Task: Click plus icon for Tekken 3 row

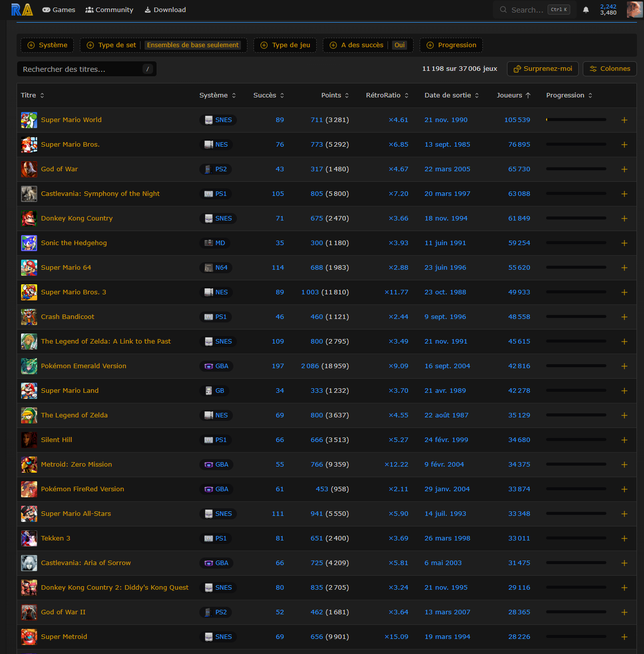Action: (x=624, y=538)
